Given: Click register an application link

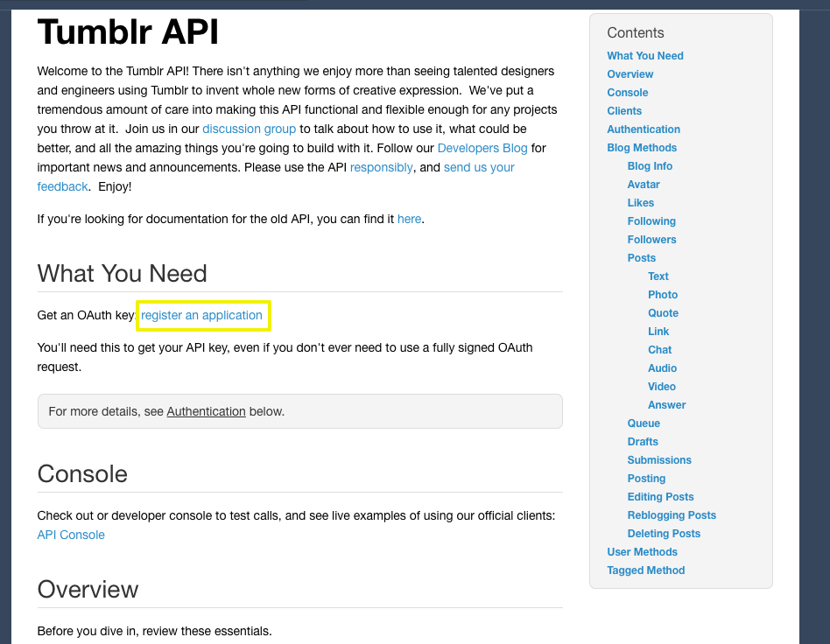Looking at the screenshot, I should click(201, 315).
